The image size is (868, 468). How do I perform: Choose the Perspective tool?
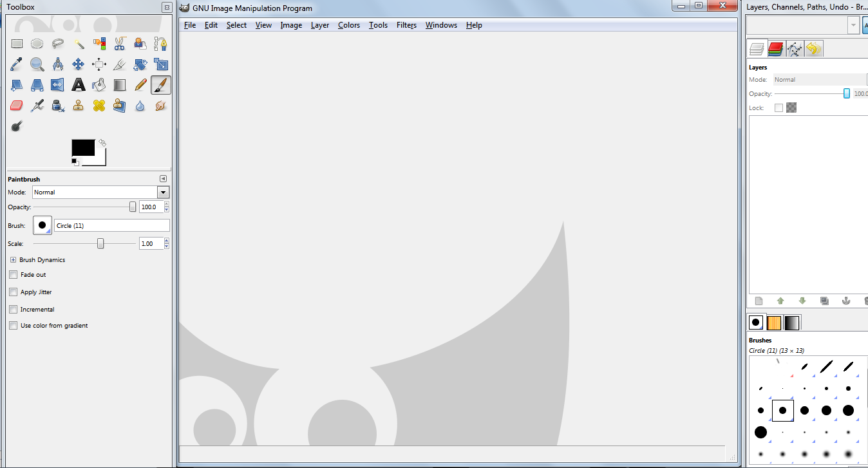[37, 85]
